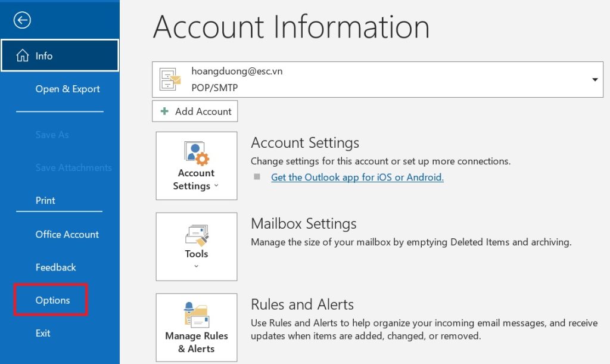
Task: Click the envelope-and-broom Tools icon
Action: (197, 235)
